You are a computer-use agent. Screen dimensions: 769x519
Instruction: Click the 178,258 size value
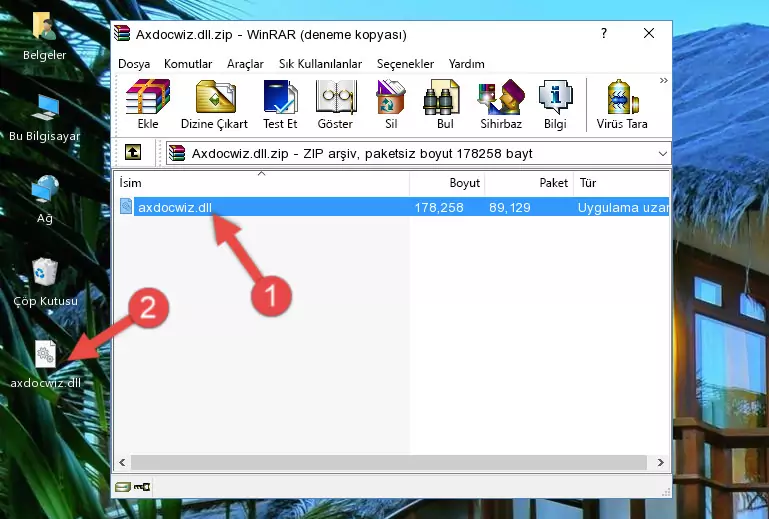439,207
